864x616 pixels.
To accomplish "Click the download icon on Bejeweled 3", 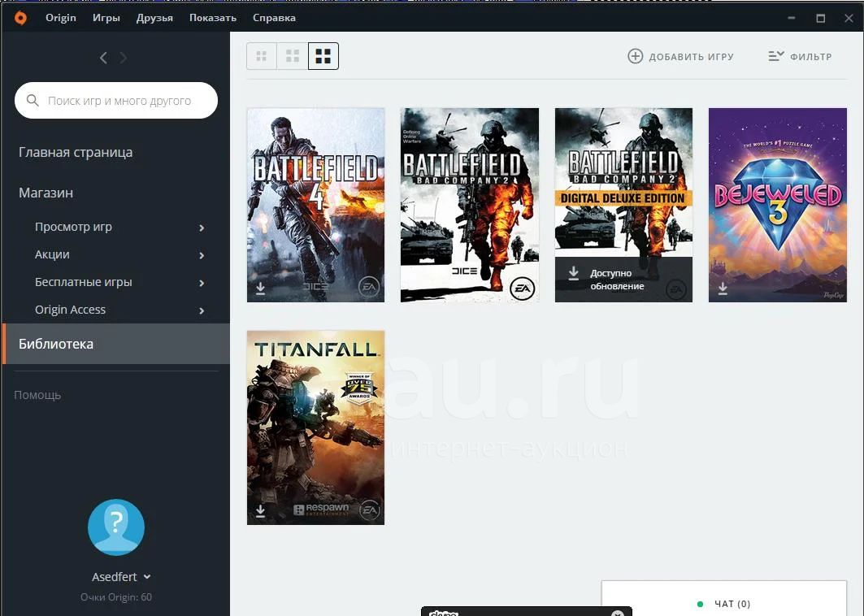I will click(723, 288).
